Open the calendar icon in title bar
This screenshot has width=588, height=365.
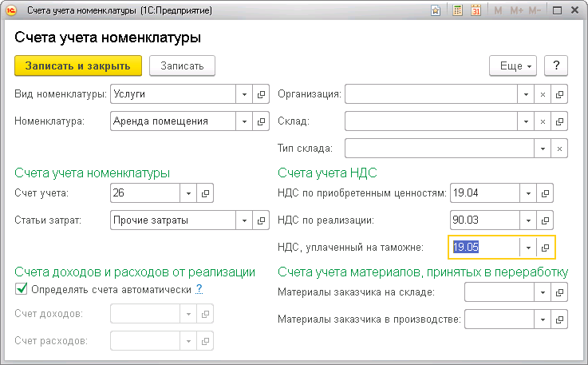pyautogui.click(x=476, y=10)
